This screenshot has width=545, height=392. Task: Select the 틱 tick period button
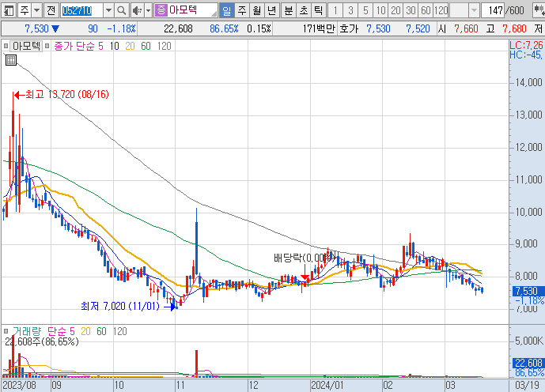click(319, 10)
